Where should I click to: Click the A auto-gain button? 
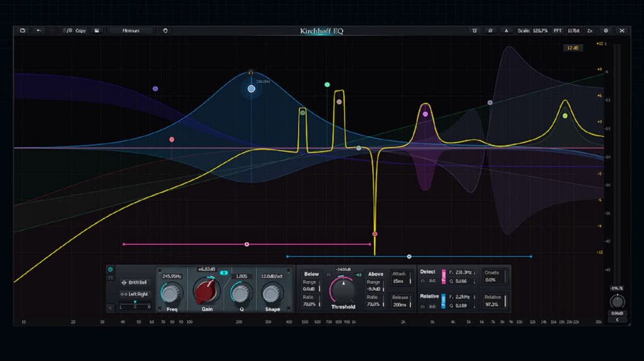[506, 31]
